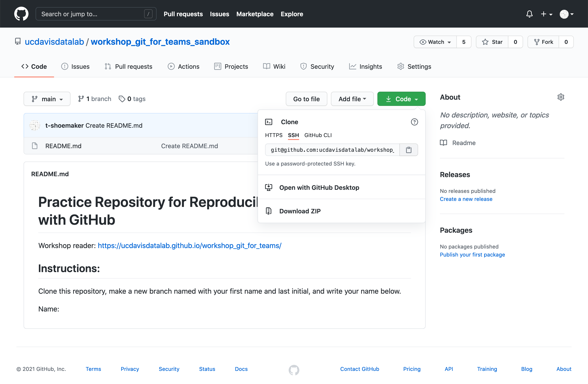Viewport: 588px width, 384px height.
Task: Choose Download ZIP
Action: [341, 211]
